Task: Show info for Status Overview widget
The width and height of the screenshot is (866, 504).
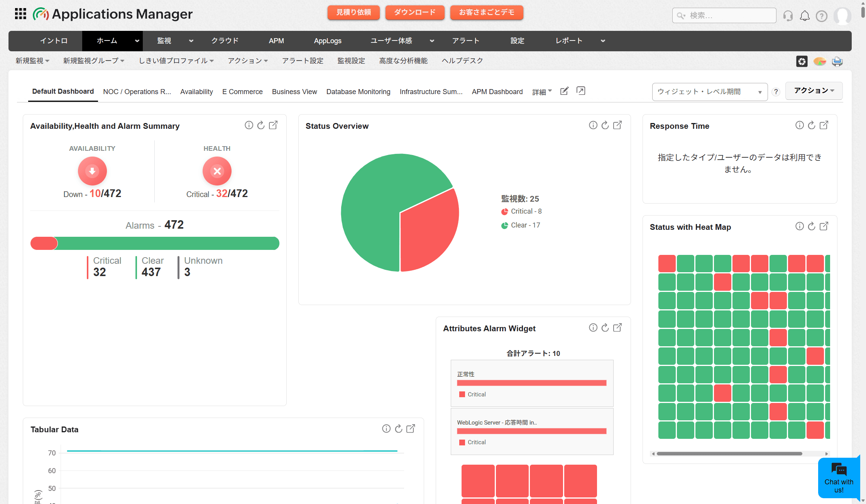Action: pyautogui.click(x=593, y=125)
